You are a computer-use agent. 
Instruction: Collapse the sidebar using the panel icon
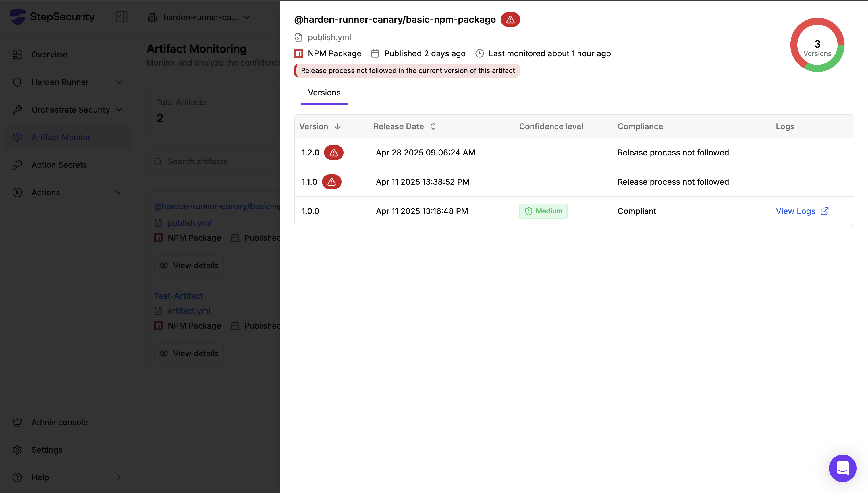point(121,17)
